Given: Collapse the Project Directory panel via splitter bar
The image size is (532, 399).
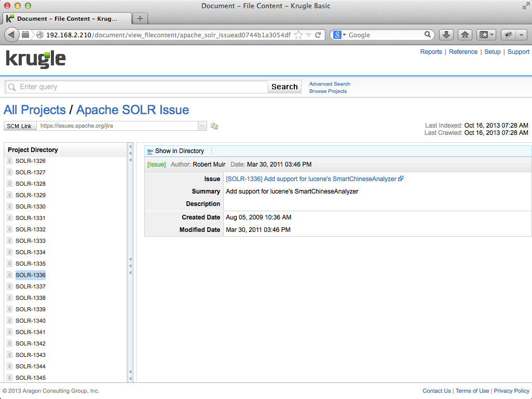Looking at the screenshot, I should point(131,263).
